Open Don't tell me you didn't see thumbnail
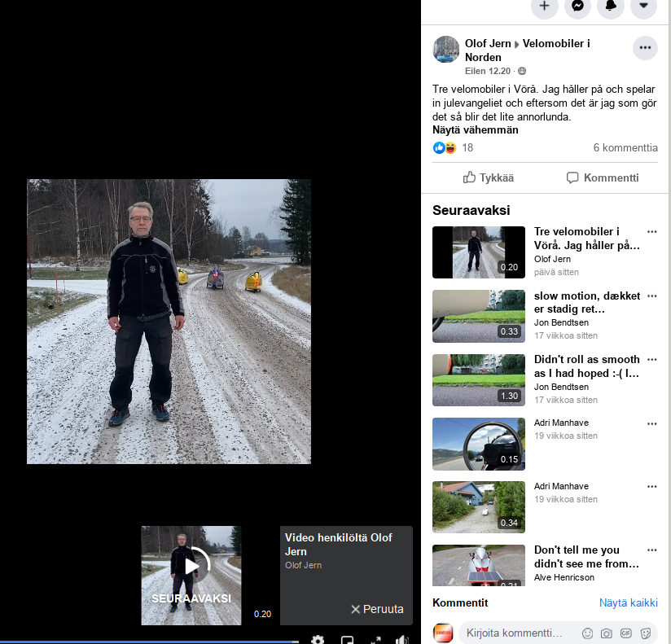The width and height of the screenshot is (671, 644). [479, 565]
